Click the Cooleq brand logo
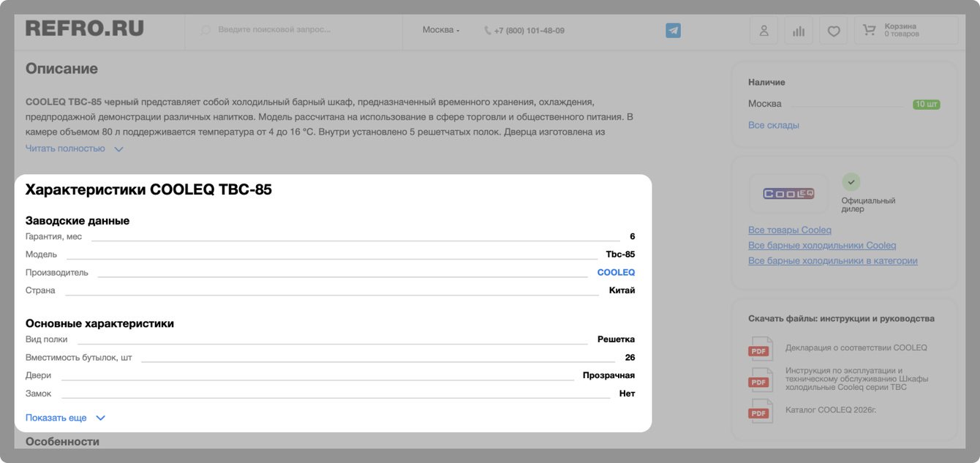This screenshot has height=463, width=980. click(788, 194)
